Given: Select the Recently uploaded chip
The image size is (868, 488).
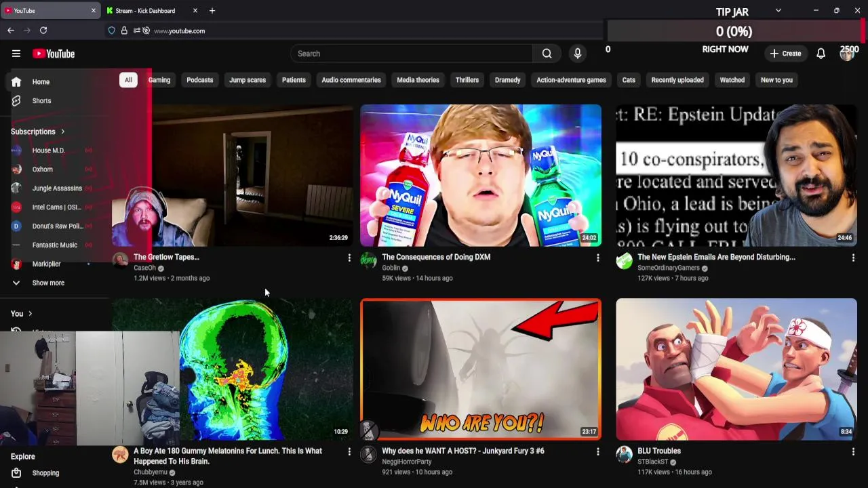Looking at the screenshot, I should click(x=677, y=80).
